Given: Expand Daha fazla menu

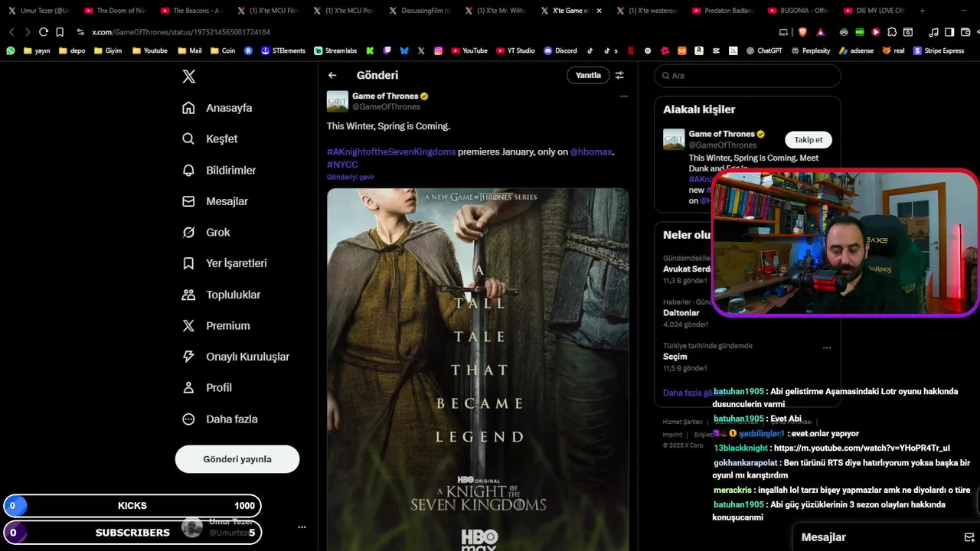Looking at the screenshot, I should coord(220,419).
